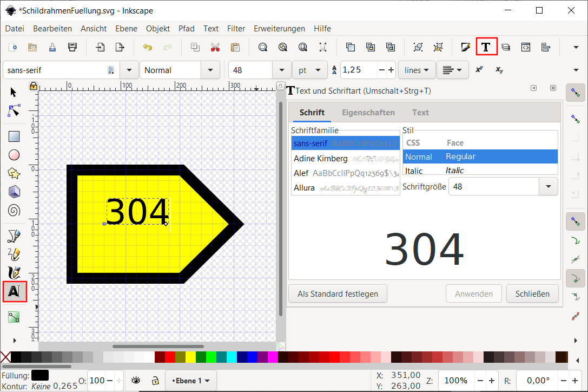Toggle superscript text formatting
Screen dimensions: 588x392
[x=479, y=70]
